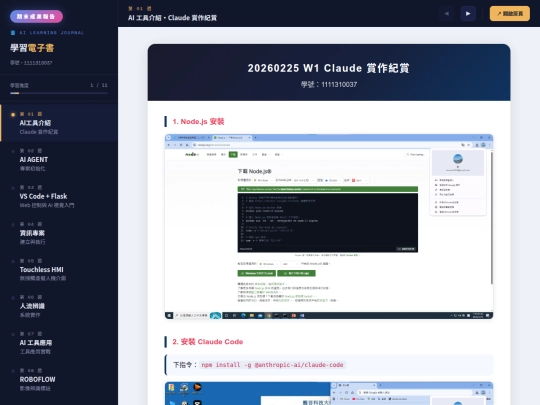Go to the next chapter with play arrow
Screen dimensions: 540x405
[x=468, y=14]
